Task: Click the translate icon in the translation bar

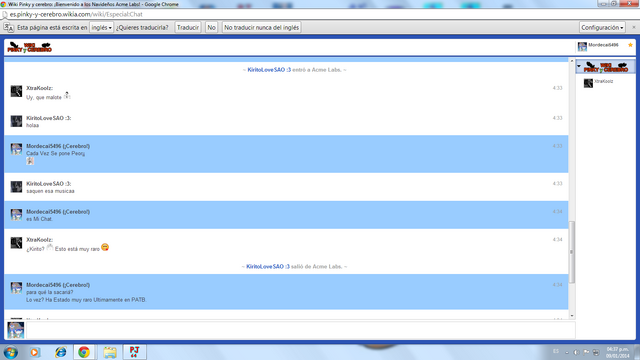Action: click(9, 27)
